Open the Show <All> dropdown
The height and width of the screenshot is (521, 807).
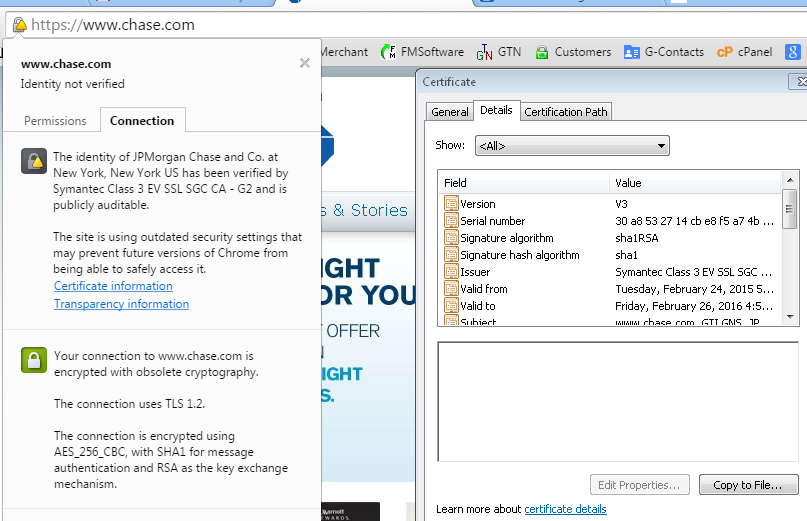coord(572,146)
